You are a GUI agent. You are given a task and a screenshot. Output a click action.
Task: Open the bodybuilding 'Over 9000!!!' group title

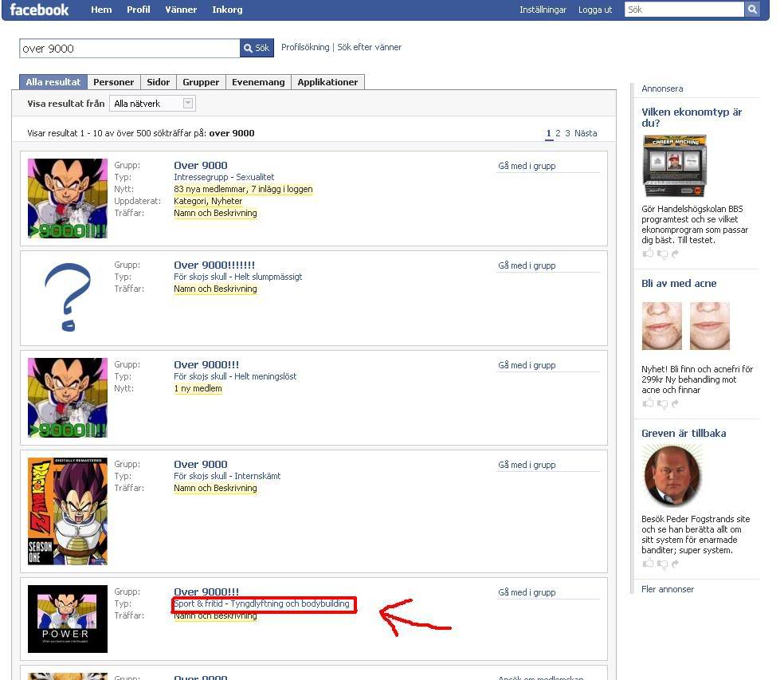click(206, 592)
